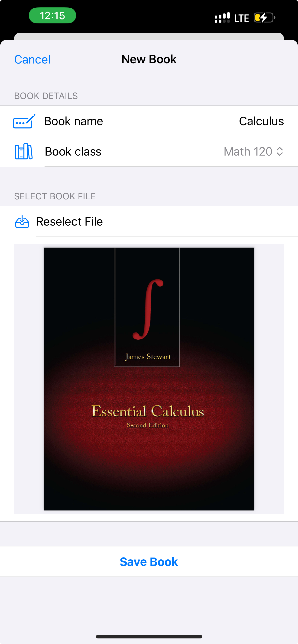
Task: Tap the cellular signal bars
Action: 222,18
